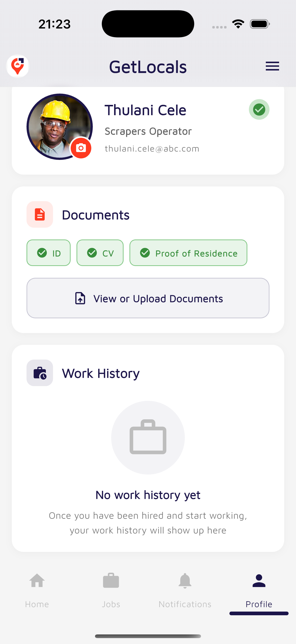Tap Thulani Cele's profile photo
The width and height of the screenshot is (296, 644).
click(59, 126)
